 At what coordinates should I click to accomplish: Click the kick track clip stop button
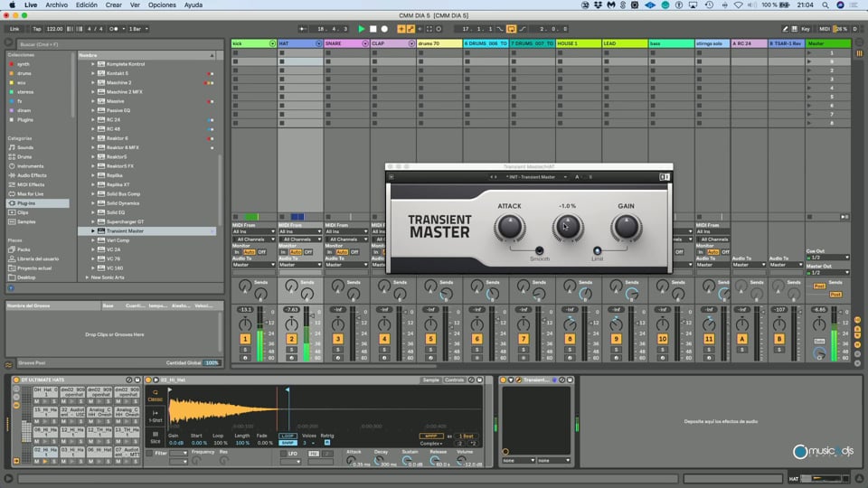[x=236, y=217]
